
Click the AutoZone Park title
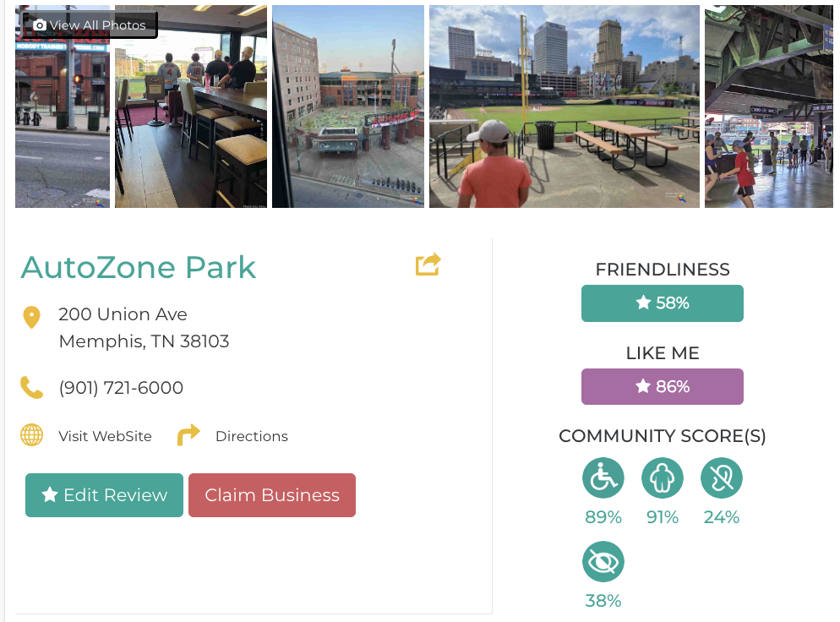pyautogui.click(x=139, y=267)
